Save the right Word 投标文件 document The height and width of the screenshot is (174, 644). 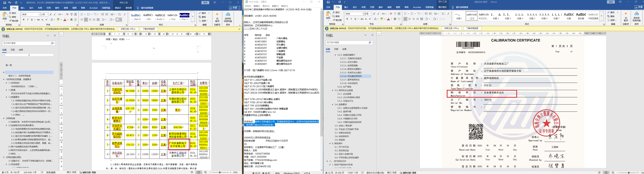328,2
